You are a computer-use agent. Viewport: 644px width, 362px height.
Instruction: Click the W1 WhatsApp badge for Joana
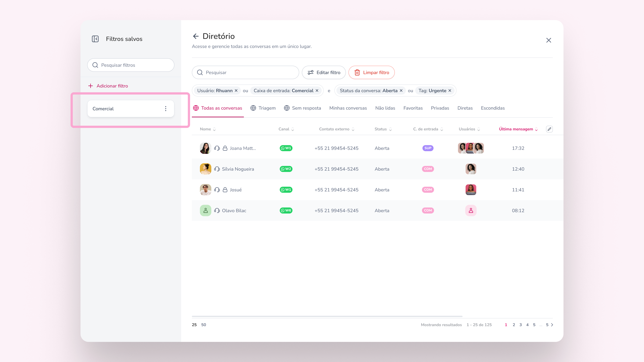[286, 148]
